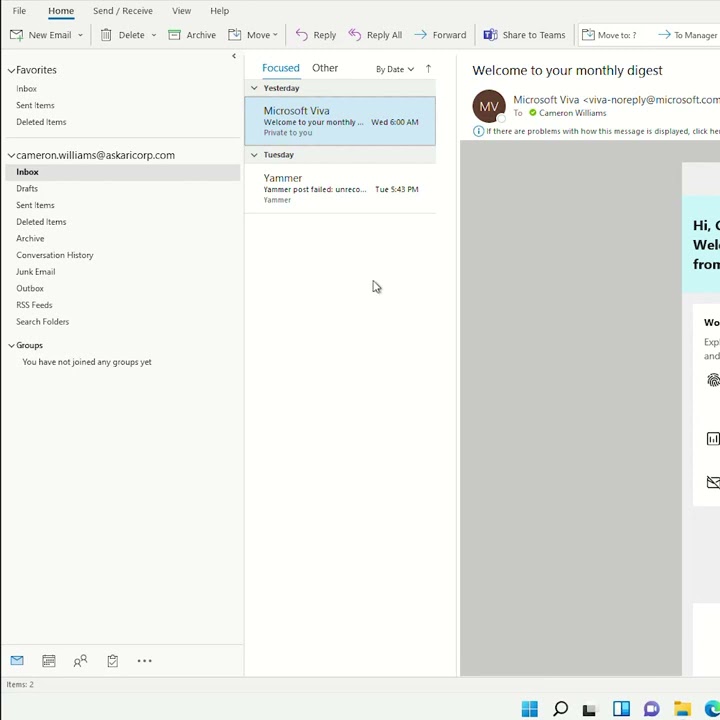
Task: Forward the selected email
Action: pos(440,35)
